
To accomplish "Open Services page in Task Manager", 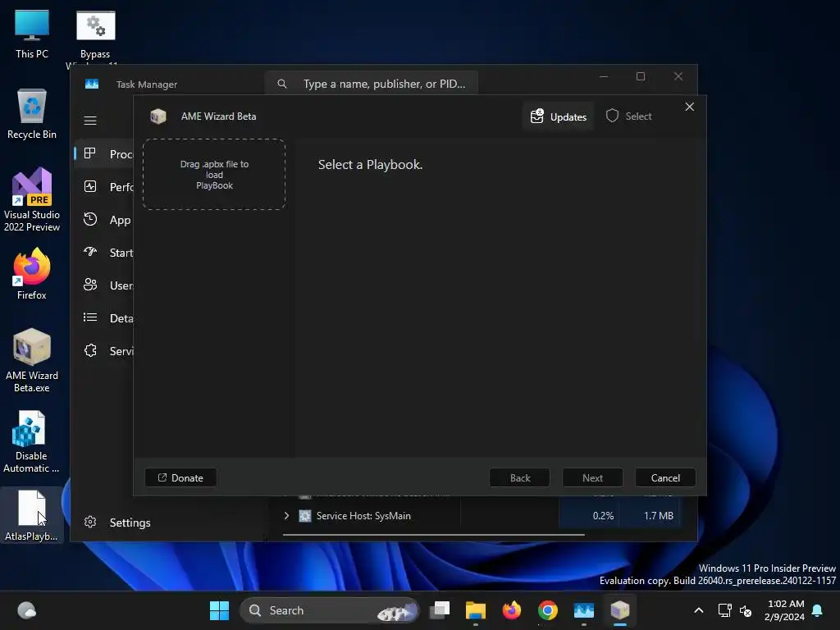I will (104, 351).
